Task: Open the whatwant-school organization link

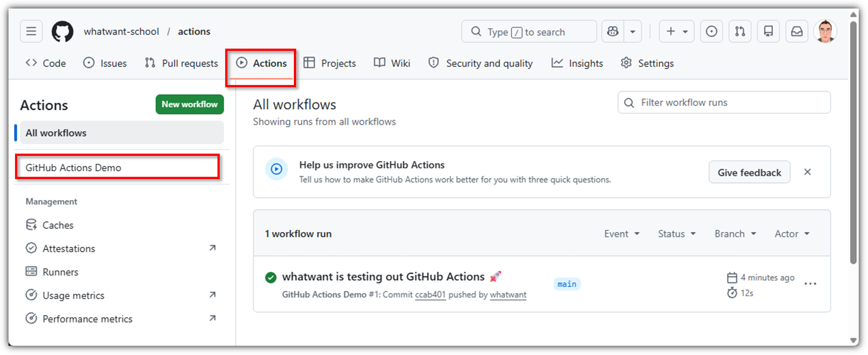Action: pos(121,31)
